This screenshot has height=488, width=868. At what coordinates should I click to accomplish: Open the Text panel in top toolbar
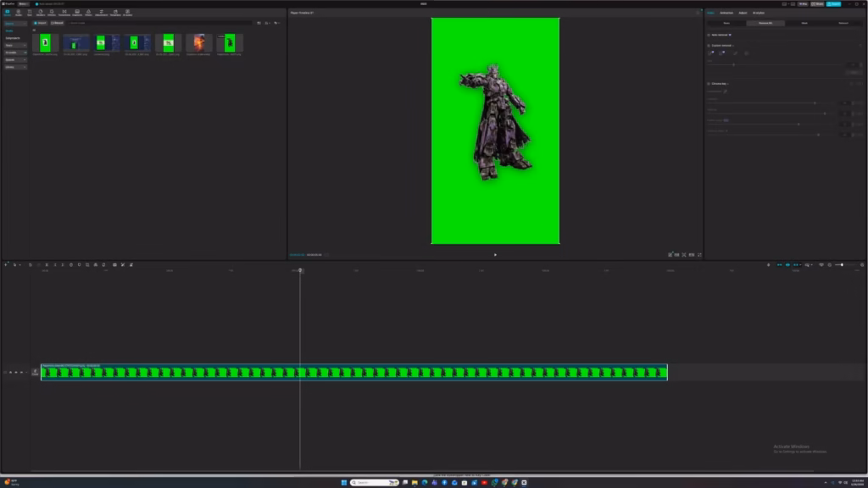pyautogui.click(x=30, y=12)
